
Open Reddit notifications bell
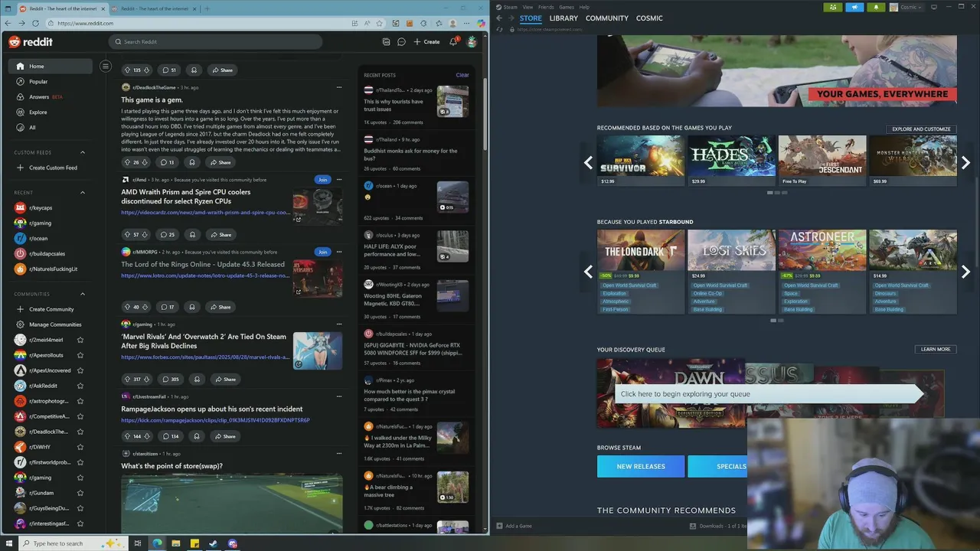coord(453,42)
